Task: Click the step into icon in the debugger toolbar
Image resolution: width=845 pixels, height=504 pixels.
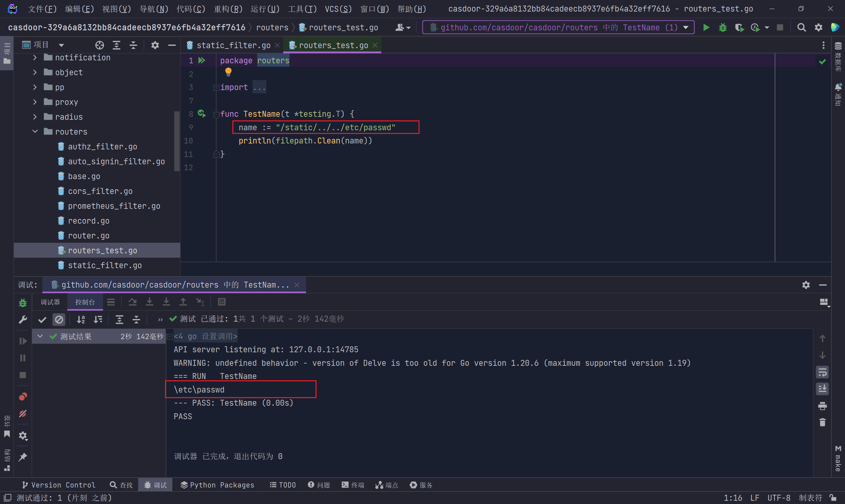Action: point(150,302)
